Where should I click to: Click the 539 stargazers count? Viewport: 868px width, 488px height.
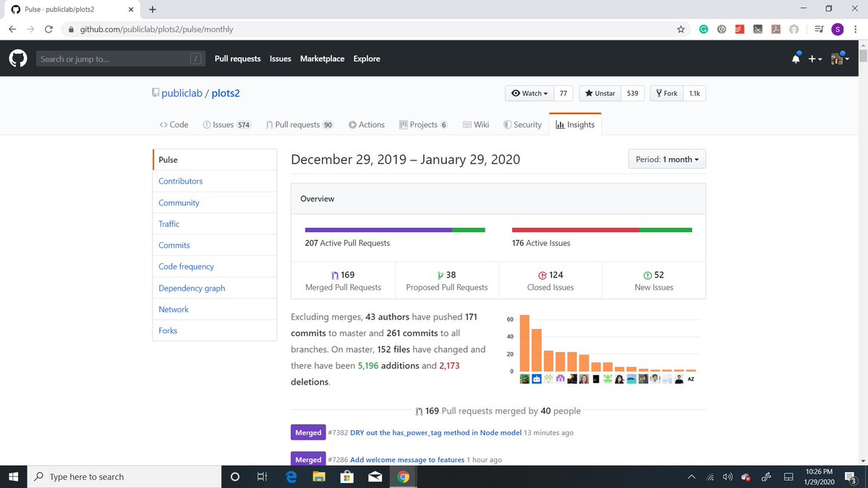click(632, 93)
